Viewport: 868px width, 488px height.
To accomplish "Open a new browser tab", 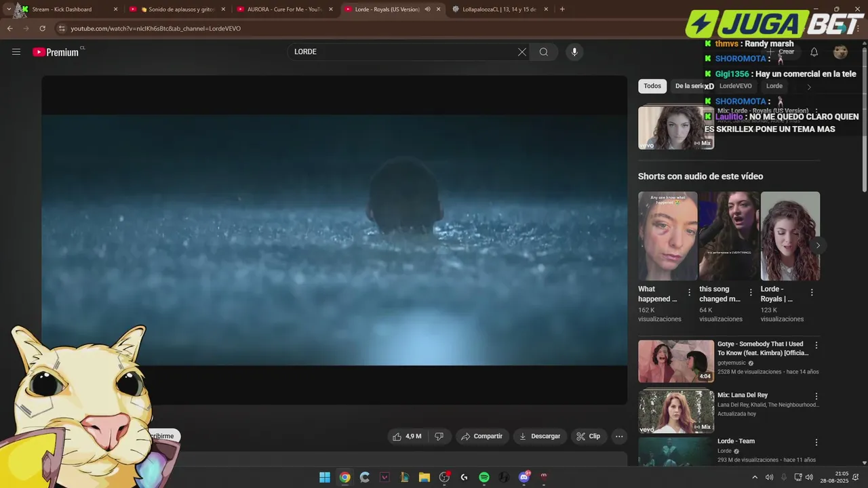I will pos(562,9).
